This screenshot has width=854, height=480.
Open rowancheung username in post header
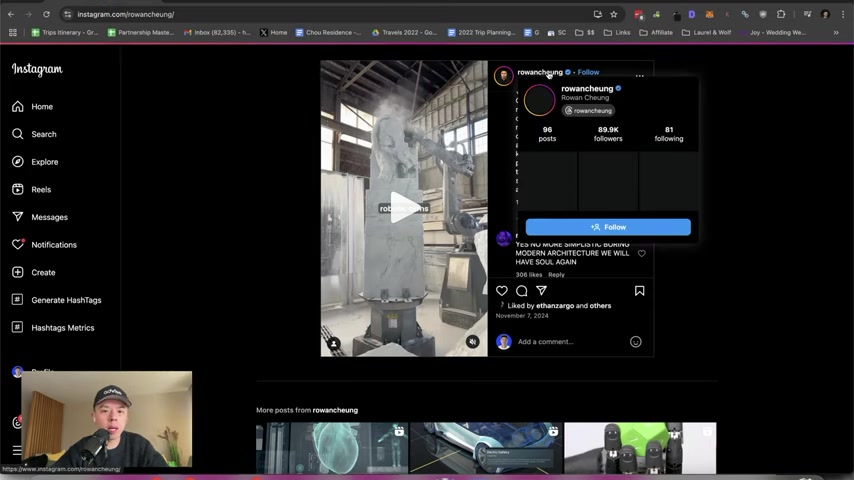coord(540,72)
